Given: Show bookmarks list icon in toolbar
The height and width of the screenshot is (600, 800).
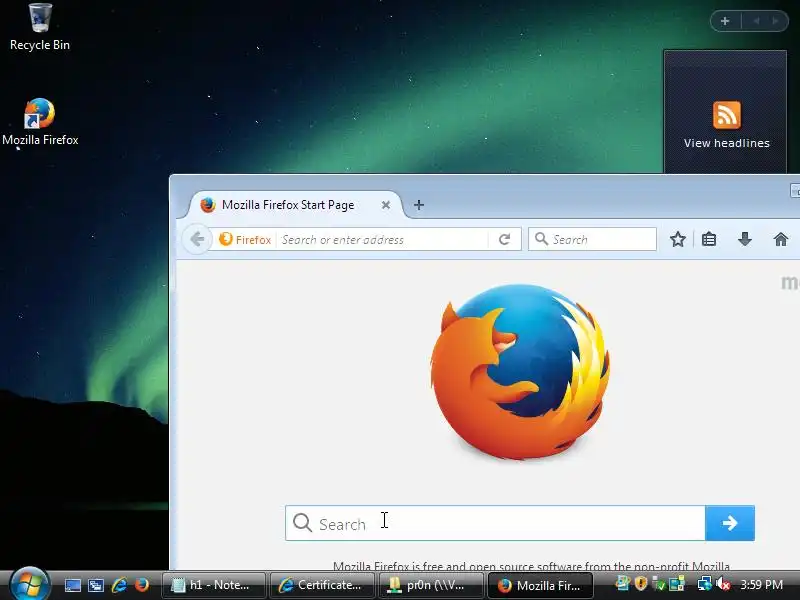Looking at the screenshot, I should pos(709,239).
